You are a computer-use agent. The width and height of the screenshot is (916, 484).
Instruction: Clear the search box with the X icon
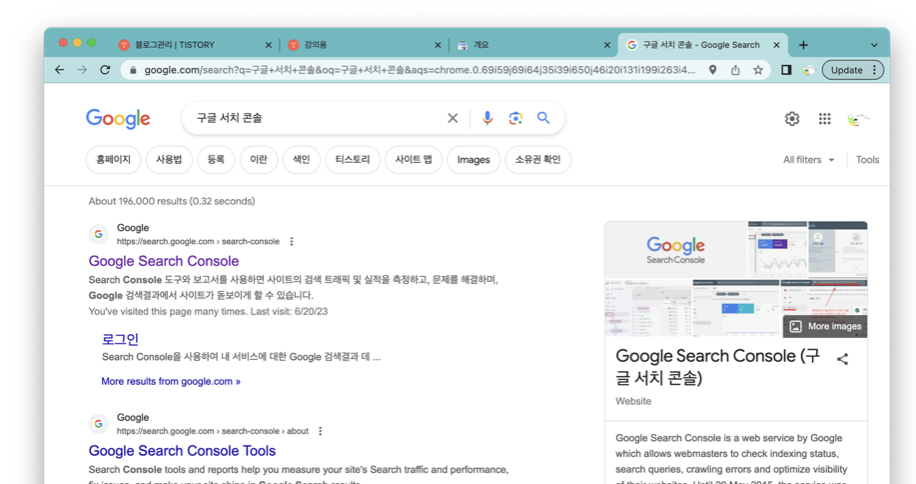coord(453,119)
